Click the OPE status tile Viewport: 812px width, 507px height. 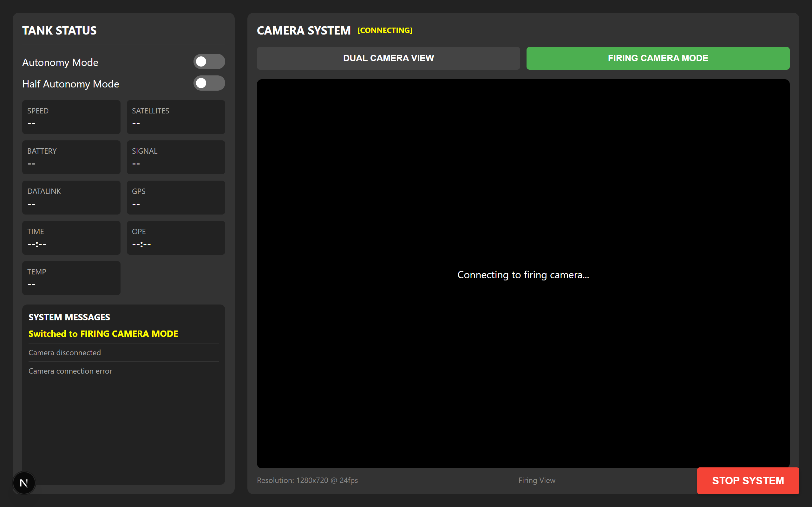coord(176,238)
